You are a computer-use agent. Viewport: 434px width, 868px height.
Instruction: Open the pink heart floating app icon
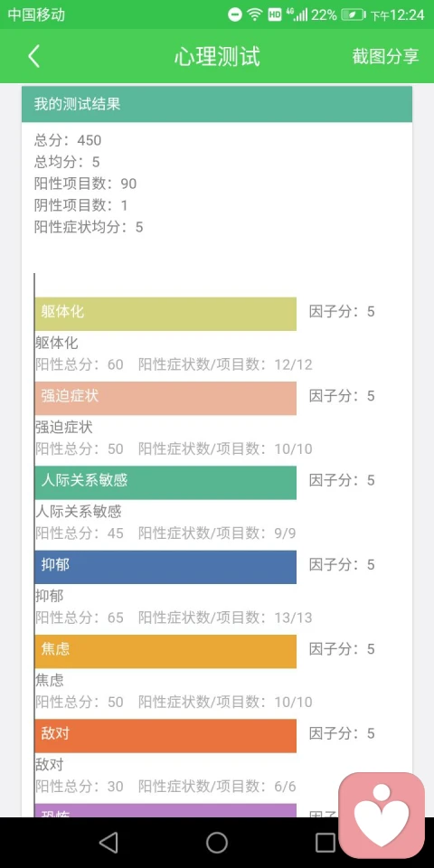tap(382, 816)
